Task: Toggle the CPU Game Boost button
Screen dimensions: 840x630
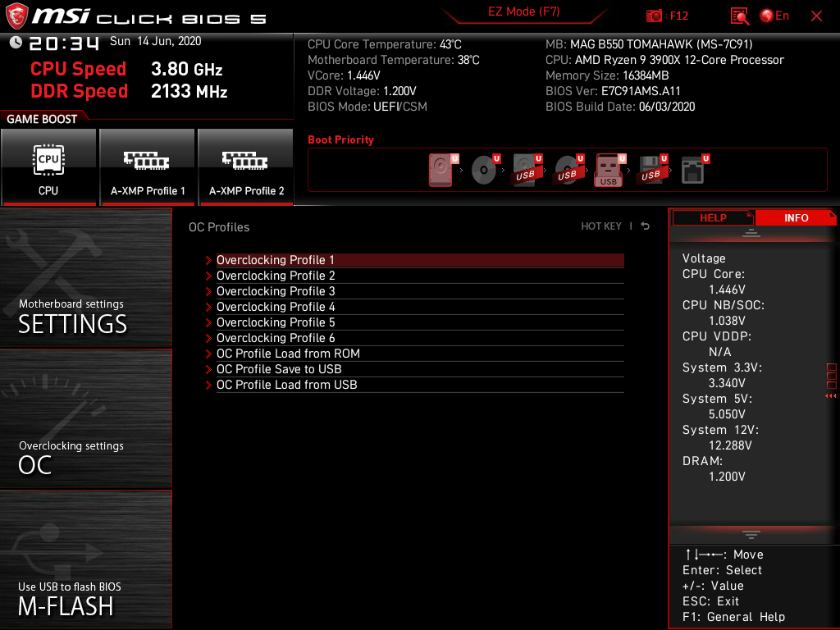Action: (48, 167)
